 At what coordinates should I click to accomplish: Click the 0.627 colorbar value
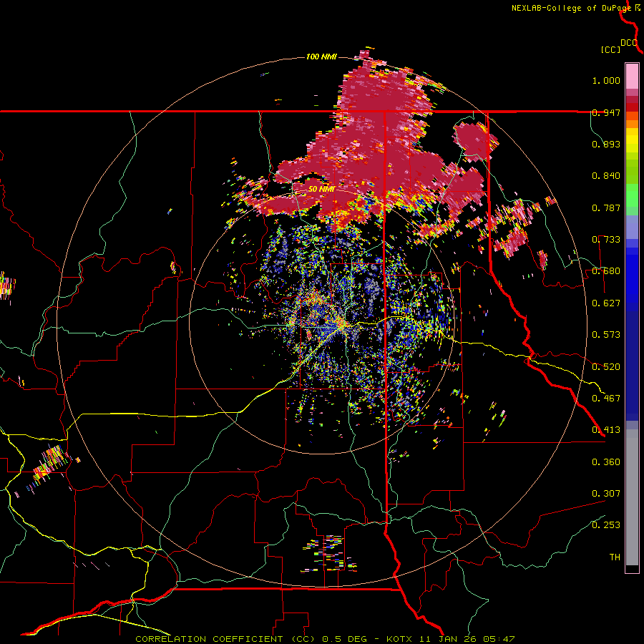pos(606,303)
